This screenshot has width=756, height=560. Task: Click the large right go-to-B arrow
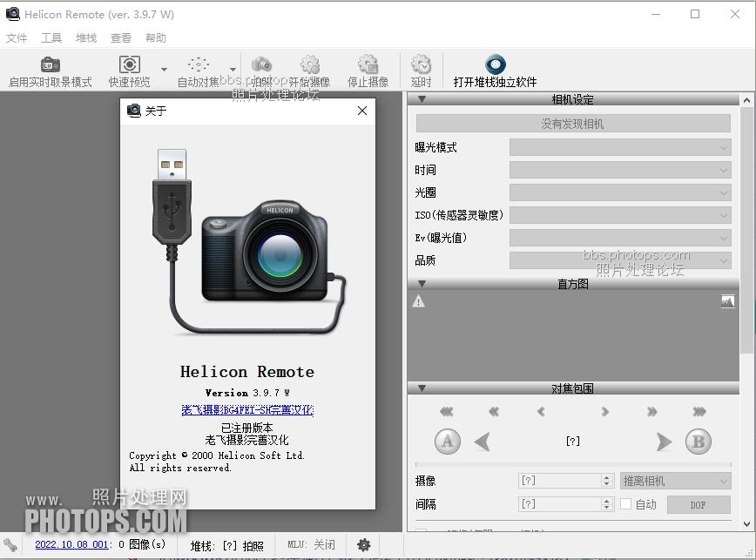pyautogui.click(x=664, y=442)
